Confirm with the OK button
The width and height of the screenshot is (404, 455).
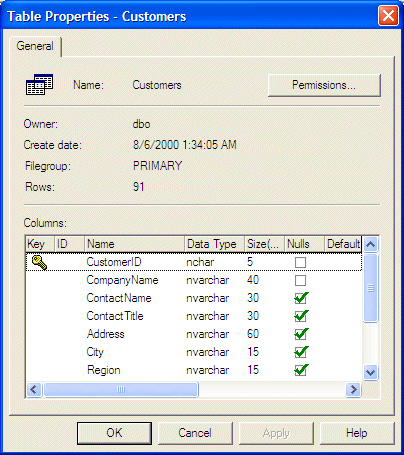(114, 433)
